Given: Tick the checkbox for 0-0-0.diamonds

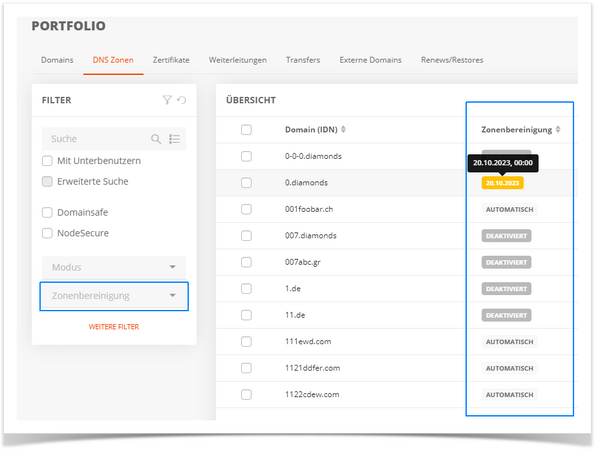Looking at the screenshot, I should (x=246, y=156).
